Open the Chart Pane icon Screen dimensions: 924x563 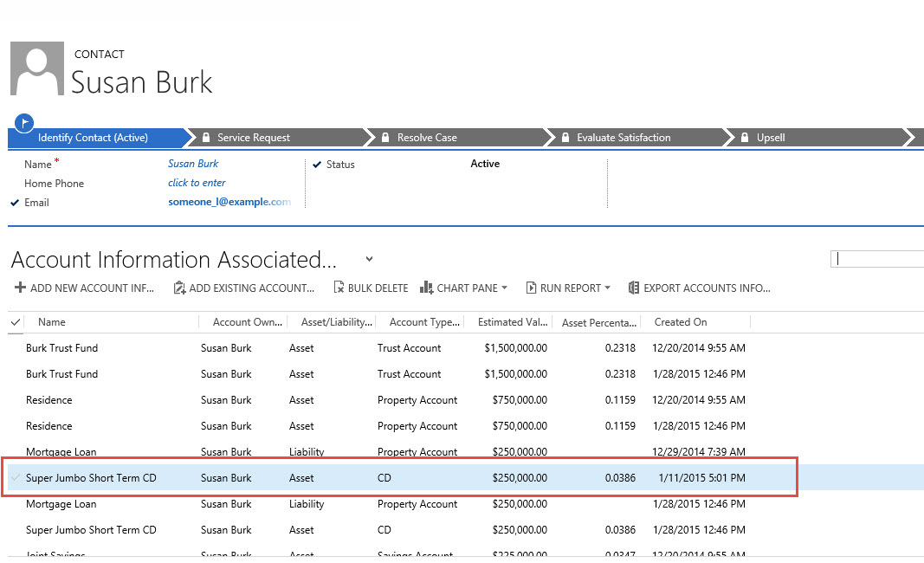pyautogui.click(x=426, y=288)
